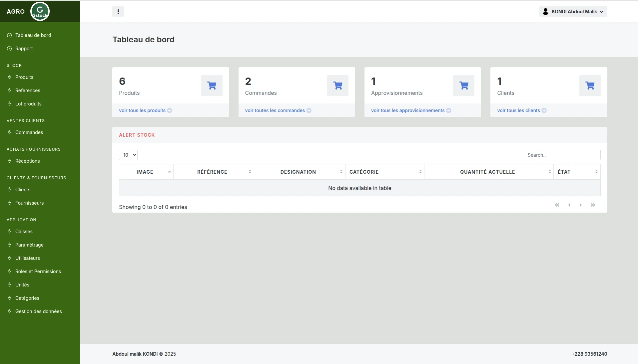Select Roles et Permissions menu item
638x364 pixels.
[x=38, y=272]
